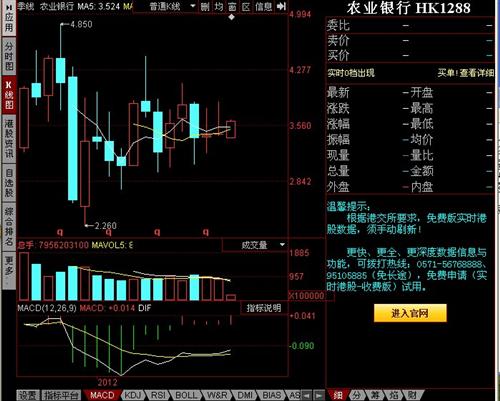Open 自选股 sidebar tab
This screenshot has height=401, width=500.
point(9,183)
